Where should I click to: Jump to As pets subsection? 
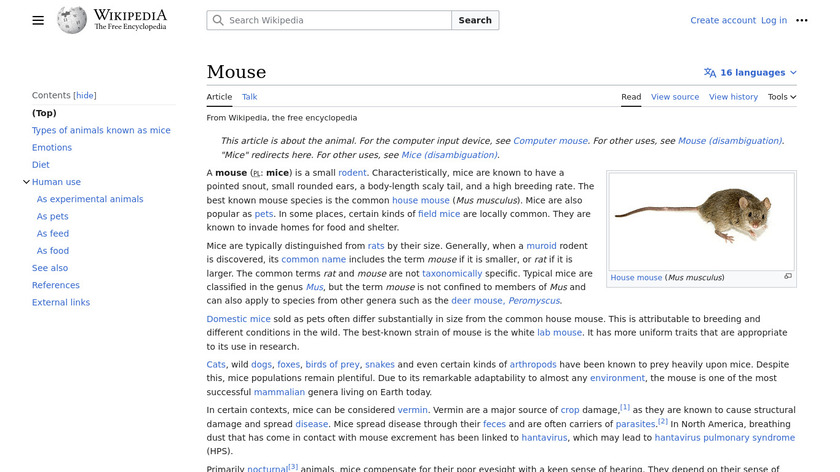click(x=52, y=216)
